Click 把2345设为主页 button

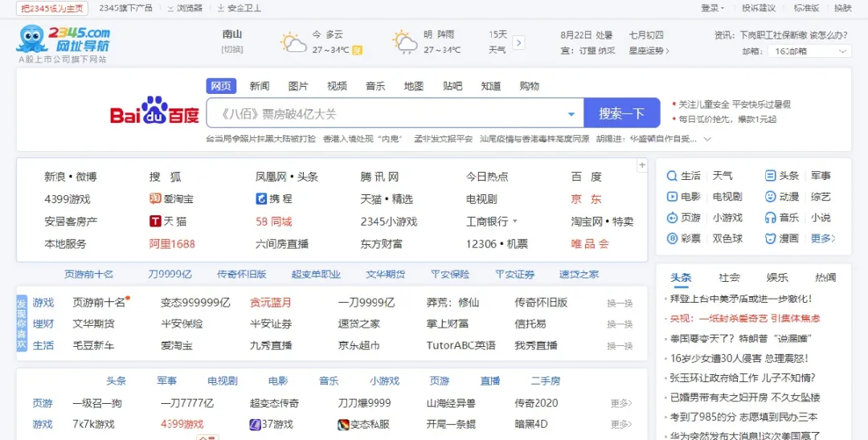point(52,8)
